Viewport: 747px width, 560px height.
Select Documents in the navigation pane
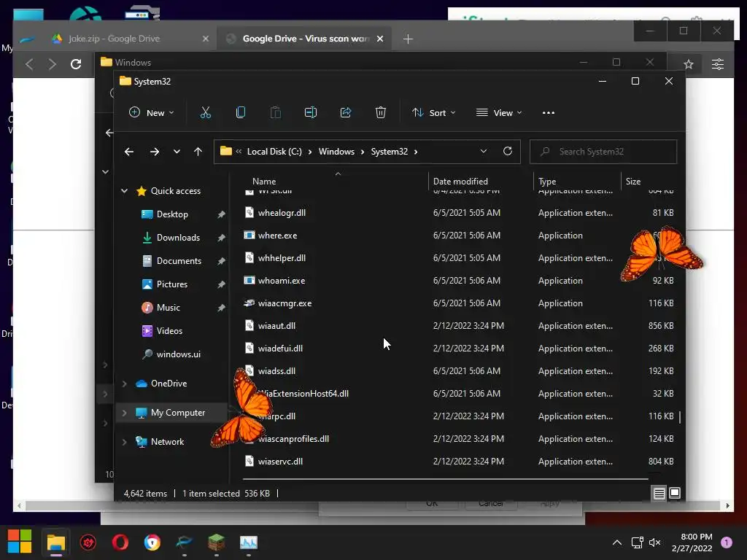[179, 261]
